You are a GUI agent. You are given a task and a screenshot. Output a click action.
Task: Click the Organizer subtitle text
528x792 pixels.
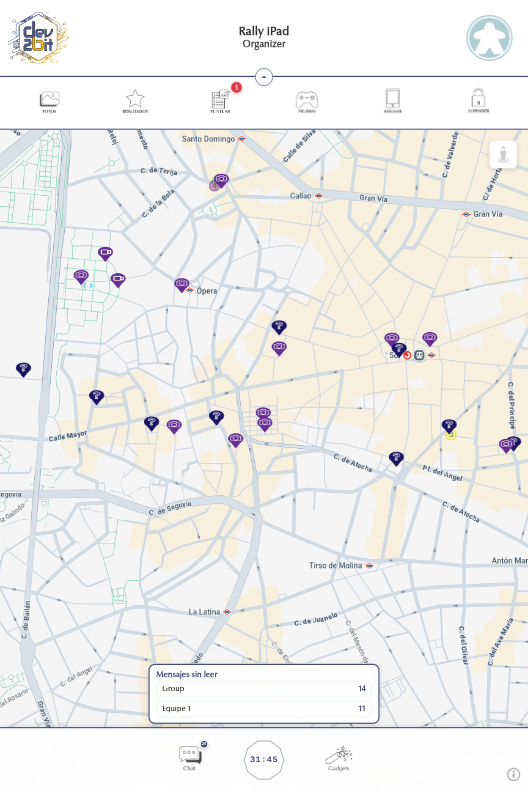pyautogui.click(x=264, y=44)
